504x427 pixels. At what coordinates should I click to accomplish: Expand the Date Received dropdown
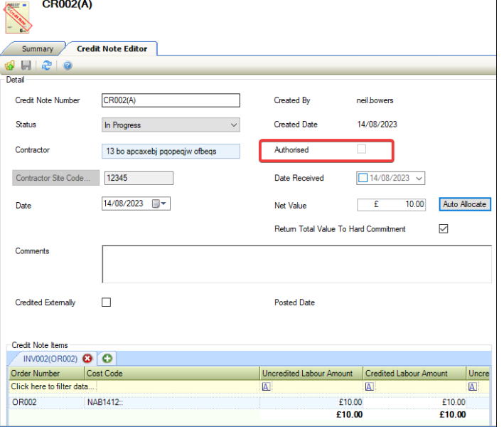click(419, 178)
